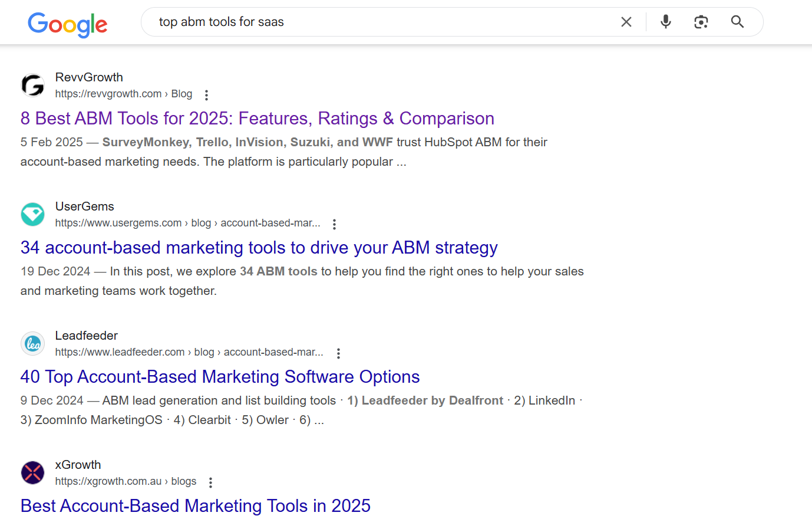Click the Leadfeeder site favicon
The width and height of the screenshot is (812, 519).
coord(32,344)
